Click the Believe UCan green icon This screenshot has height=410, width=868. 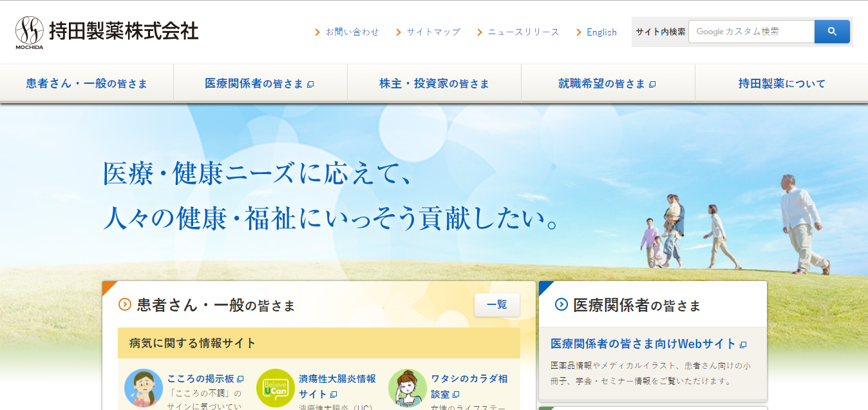click(x=276, y=388)
